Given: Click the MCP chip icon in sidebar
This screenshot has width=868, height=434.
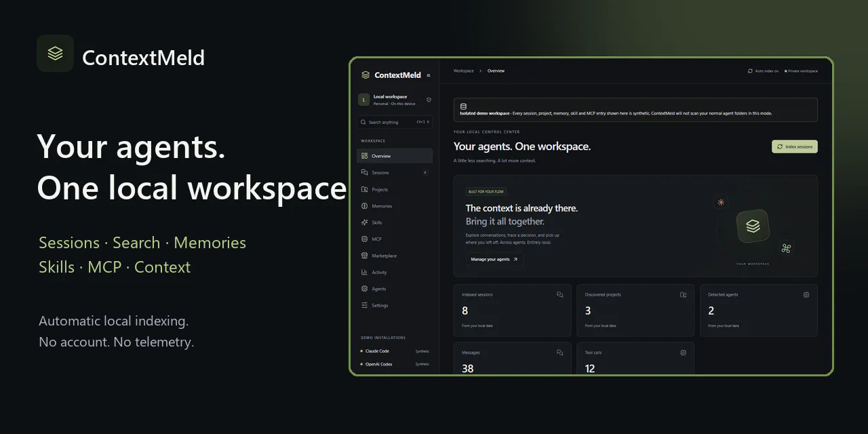Looking at the screenshot, I should coord(365,239).
